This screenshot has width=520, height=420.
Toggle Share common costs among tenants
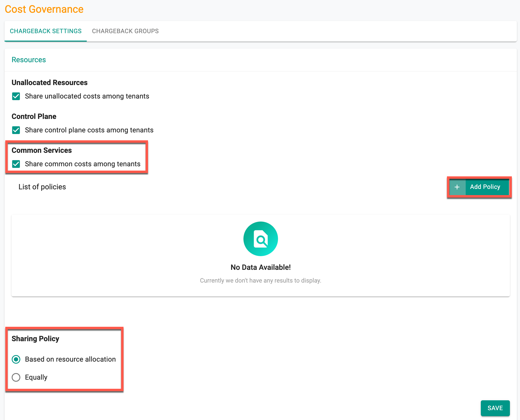(x=16, y=164)
